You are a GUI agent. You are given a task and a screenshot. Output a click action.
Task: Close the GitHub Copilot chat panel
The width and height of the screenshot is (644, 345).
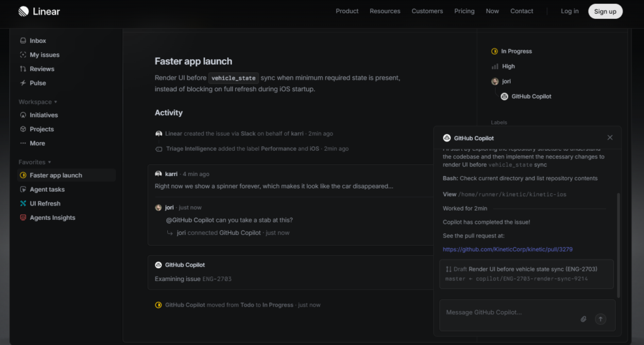point(610,138)
